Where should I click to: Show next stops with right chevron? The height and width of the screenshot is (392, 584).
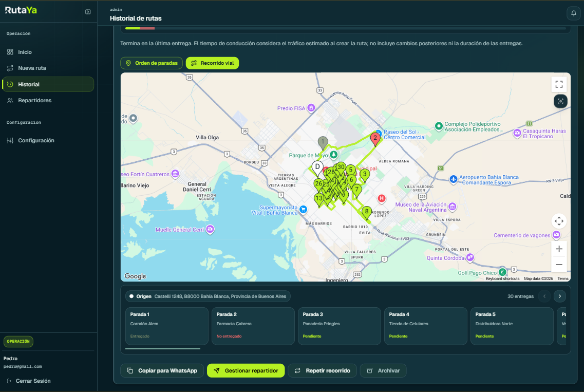click(x=559, y=296)
